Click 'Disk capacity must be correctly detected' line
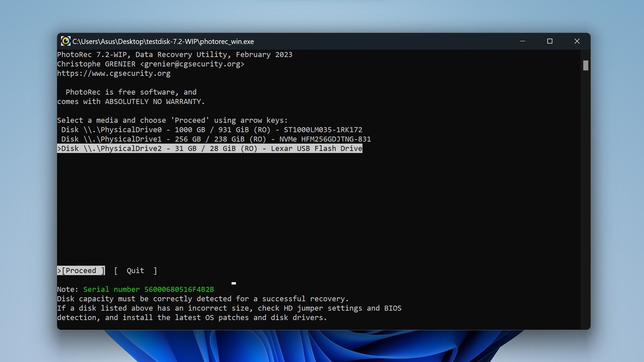The image size is (644, 362). coord(203,299)
